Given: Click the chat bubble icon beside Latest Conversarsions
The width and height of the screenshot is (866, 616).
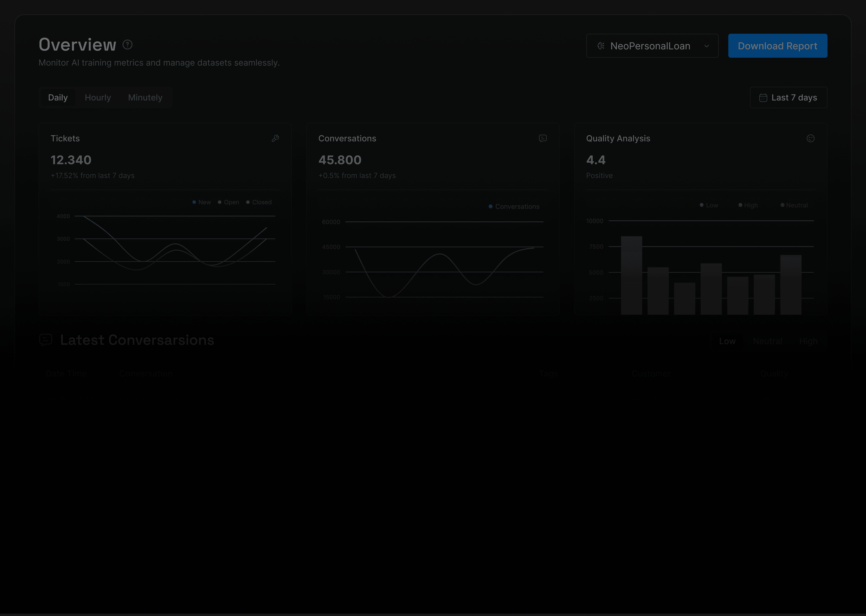Looking at the screenshot, I should pos(46,340).
